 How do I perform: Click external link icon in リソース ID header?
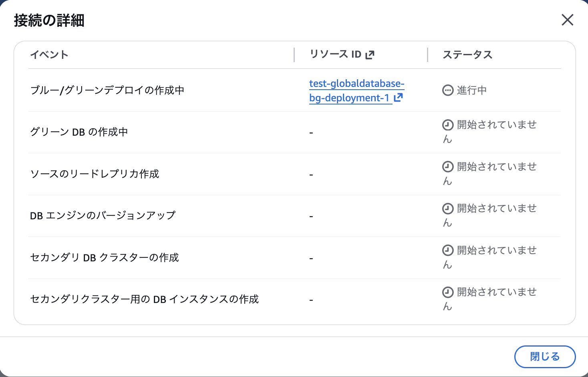(370, 55)
